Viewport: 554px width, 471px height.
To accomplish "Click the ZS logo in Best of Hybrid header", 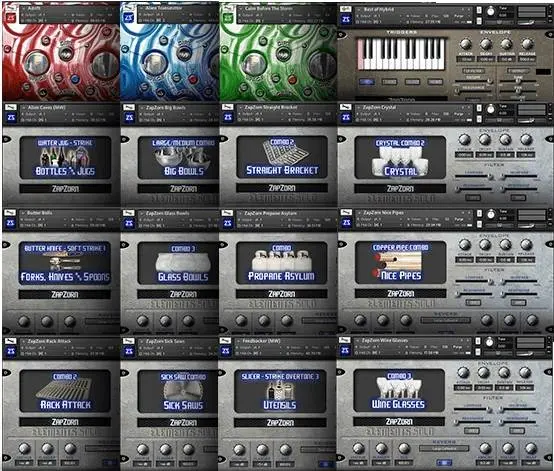I will click(x=346, y=19).
